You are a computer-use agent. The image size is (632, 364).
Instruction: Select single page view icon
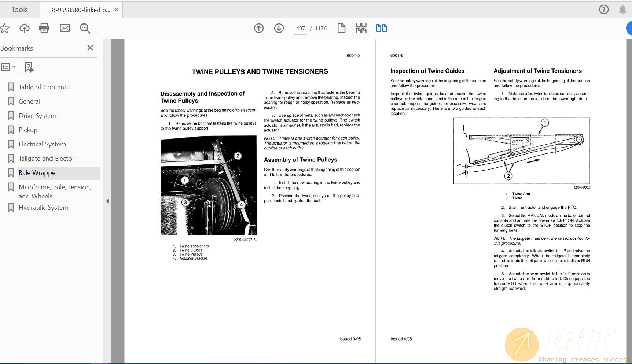pyautogui.click(x=341, y=28)
